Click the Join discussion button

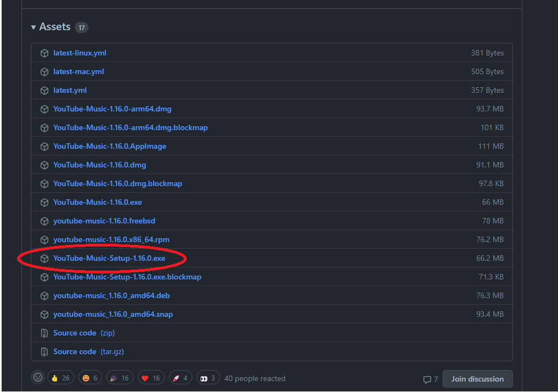pyautogui.click(x=478, y=379)
